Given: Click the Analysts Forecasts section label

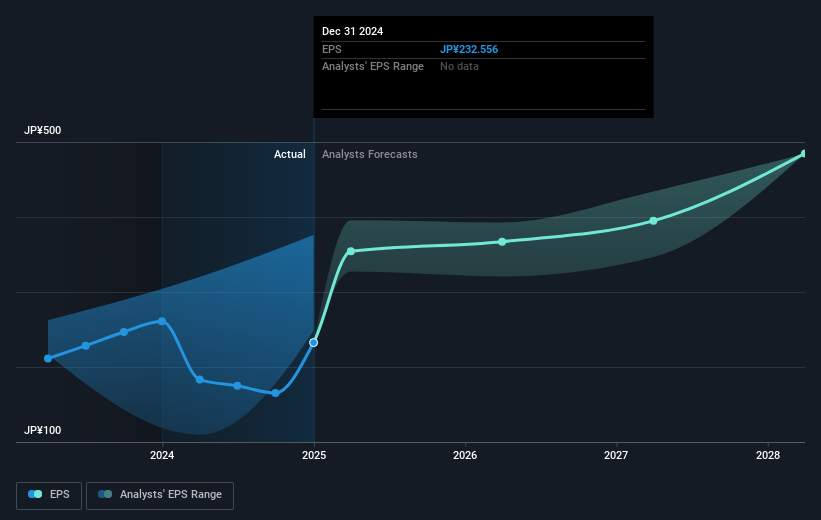Looking at the screenshot, I should coord(370,154).
